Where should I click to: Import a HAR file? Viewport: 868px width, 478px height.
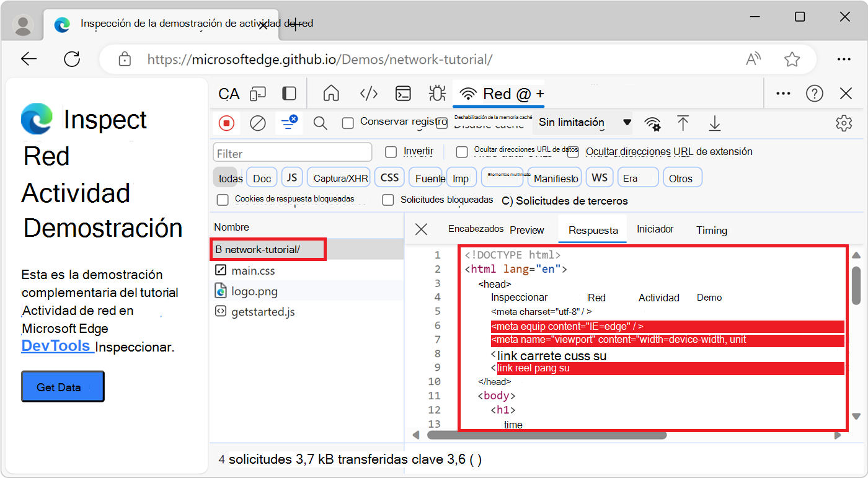pyautogui.click(x=683, y=123)
